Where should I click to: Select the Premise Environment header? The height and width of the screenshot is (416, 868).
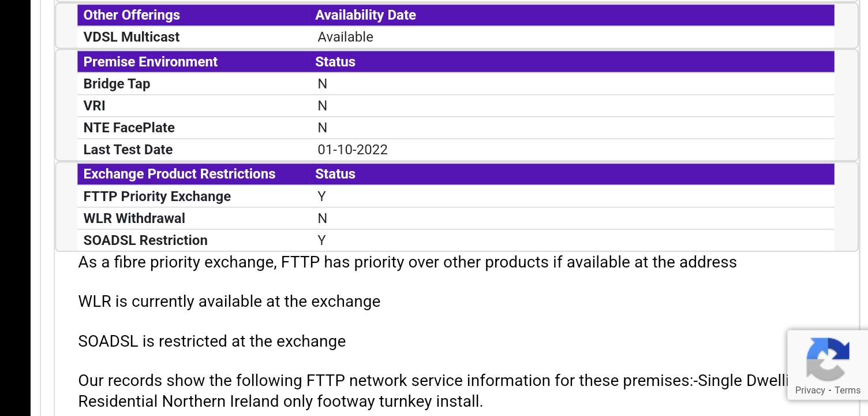pos(150,61)
